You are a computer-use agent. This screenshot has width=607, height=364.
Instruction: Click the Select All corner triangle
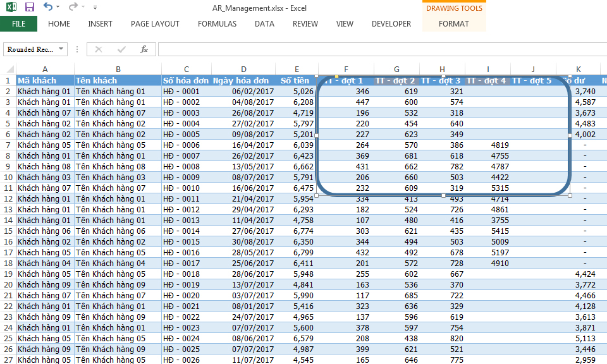(9, 70)
